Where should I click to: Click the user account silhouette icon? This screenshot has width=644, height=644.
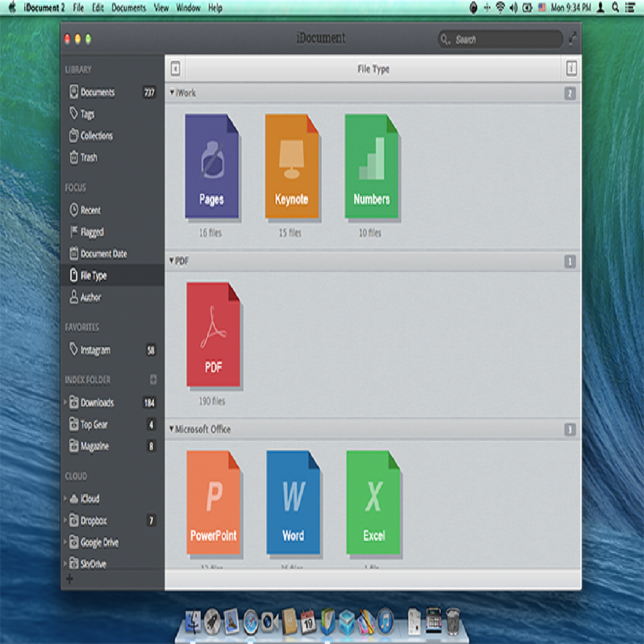click(x=600, y=7)
